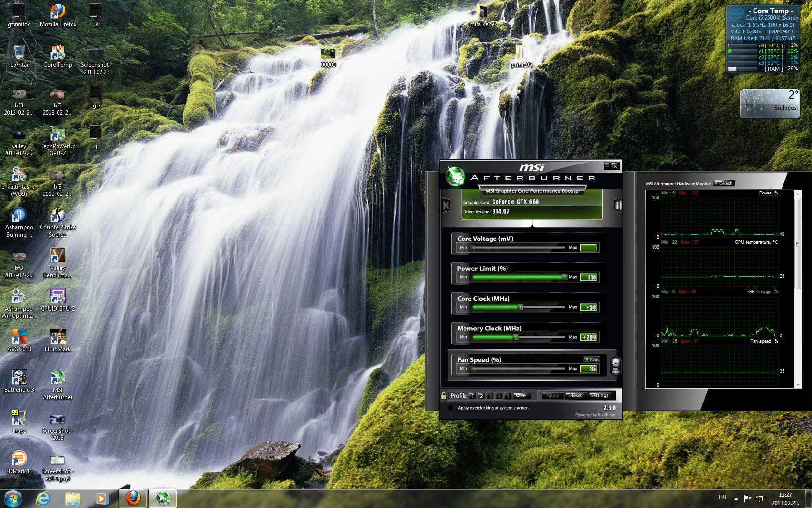Image resolution: width=812 pixels, height=508 pixels.
Task: Click the hardware monitor scrollbar up arrow
Action: (798, 194)
